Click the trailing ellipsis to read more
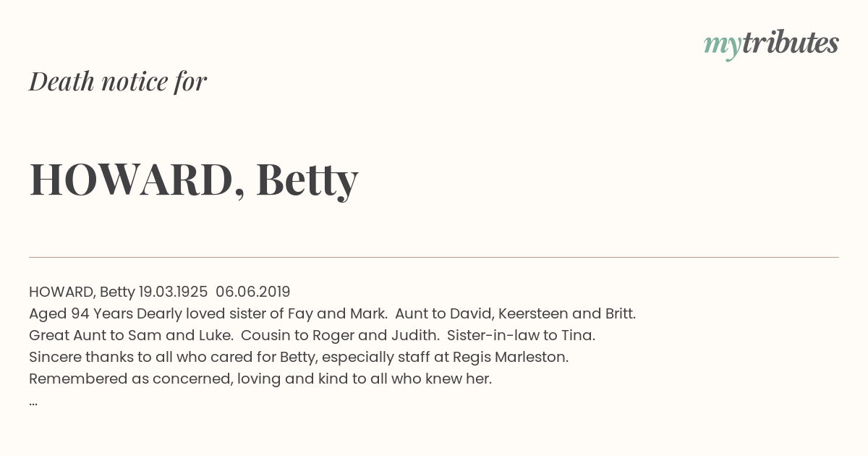 [x=33, y=403]
